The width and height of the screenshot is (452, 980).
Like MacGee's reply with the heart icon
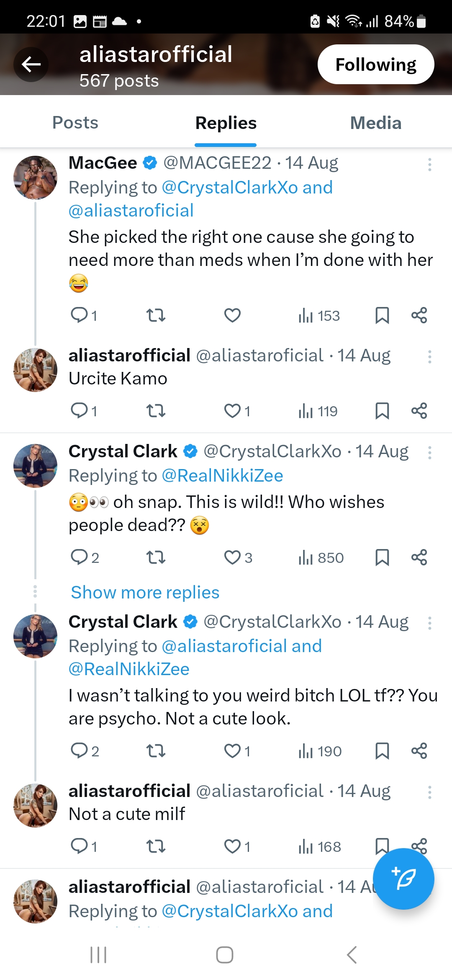pos(232,315)
